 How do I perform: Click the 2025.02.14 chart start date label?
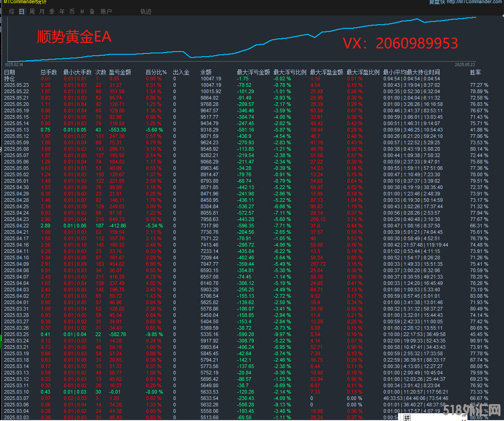click(14, 65)
